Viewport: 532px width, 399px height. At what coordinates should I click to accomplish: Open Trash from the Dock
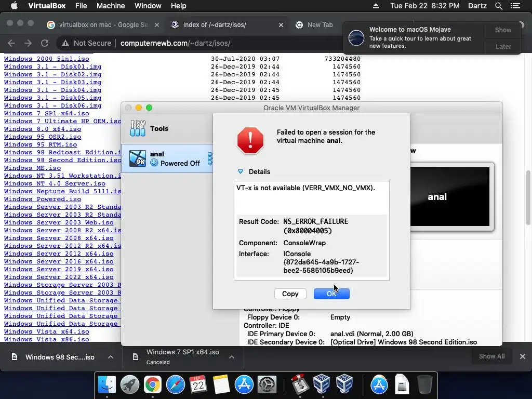click(424, 385)
